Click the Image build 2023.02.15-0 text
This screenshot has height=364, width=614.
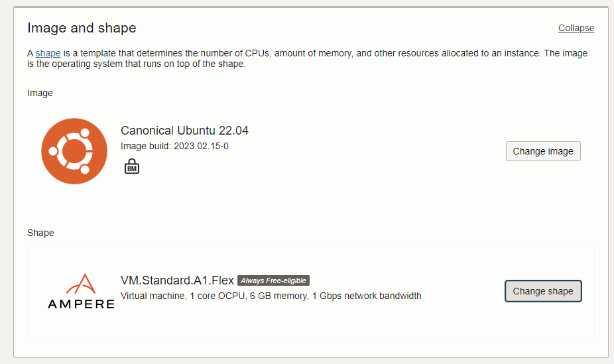[174, 146]
